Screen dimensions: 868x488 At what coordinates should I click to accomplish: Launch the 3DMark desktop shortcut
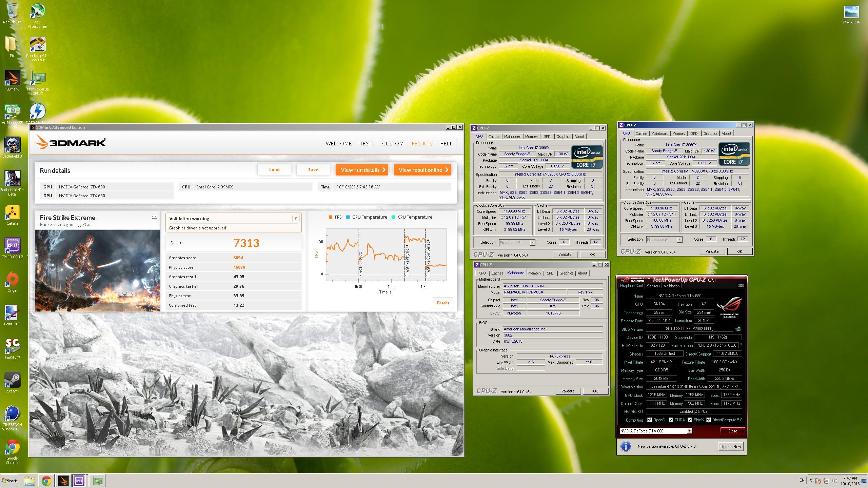pos(12,80)
